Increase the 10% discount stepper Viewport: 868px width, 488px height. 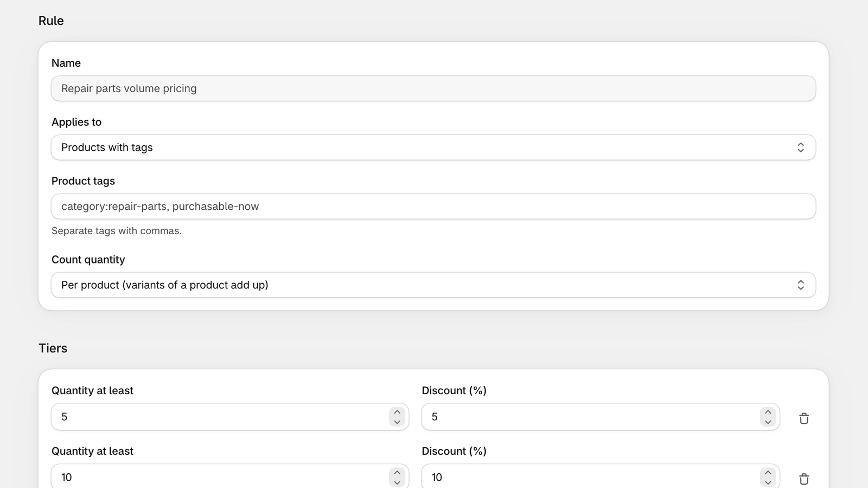[768, 472]
